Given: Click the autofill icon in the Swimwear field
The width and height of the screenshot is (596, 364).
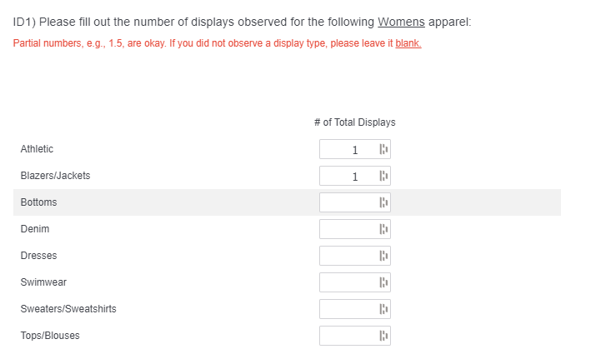Looking at the screenshot, I should (x=383, y=283).
